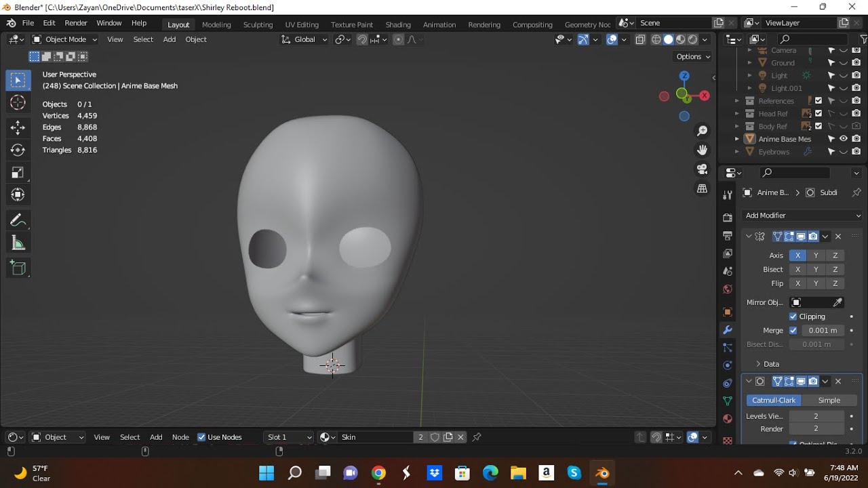Open the Slot 1 material slot dropdown
This screenshot has width=868, height=488.
pos(290,437)
